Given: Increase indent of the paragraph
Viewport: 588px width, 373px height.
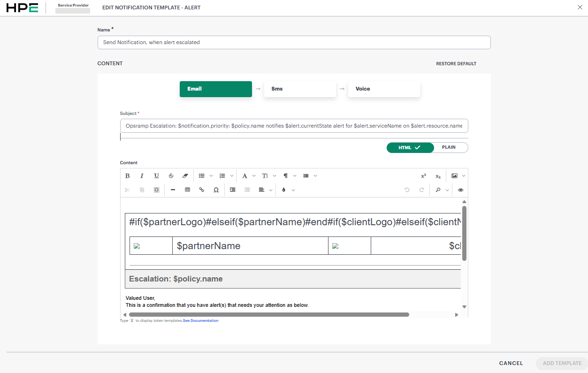Looking at the screenshot, I should coord(233,190).
